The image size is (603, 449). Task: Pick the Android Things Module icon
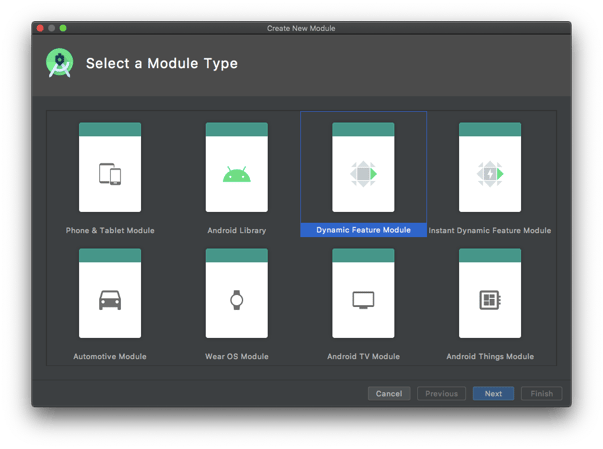(489, 300)
